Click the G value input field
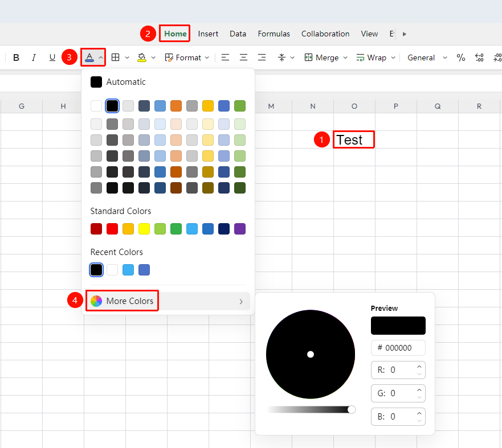Viewport: 502px width, 448px height. point(398,393)
